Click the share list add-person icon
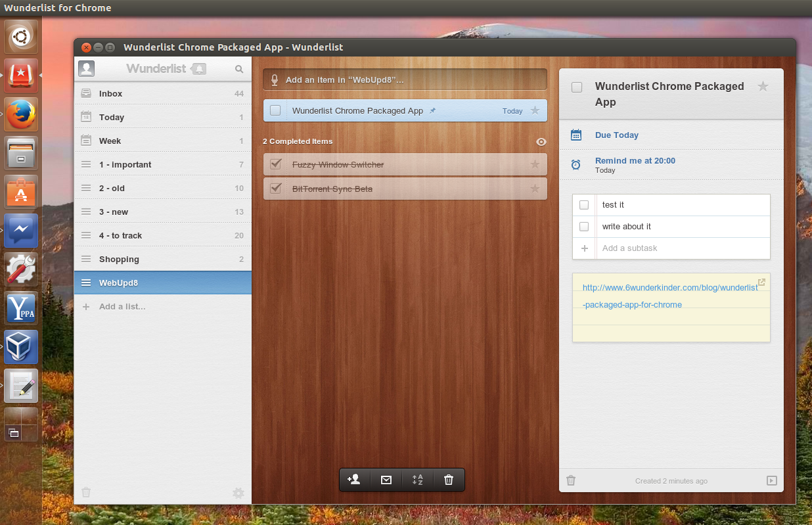 [354, 480]
